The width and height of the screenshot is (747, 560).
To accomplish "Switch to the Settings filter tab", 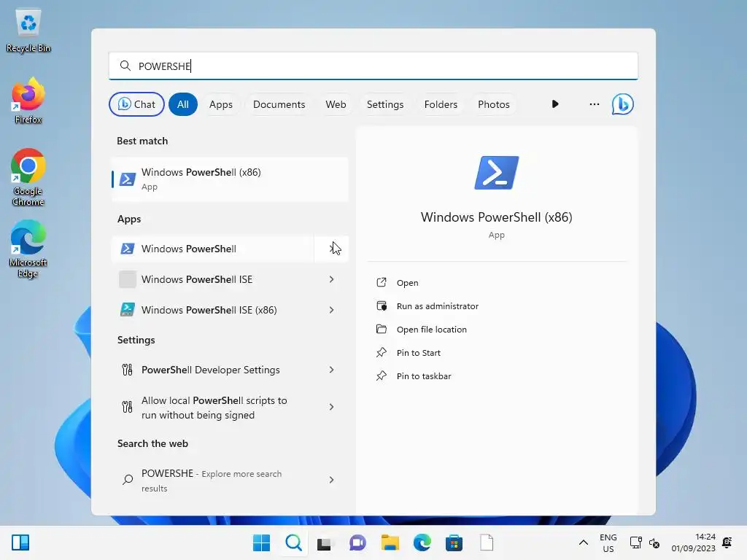I will pyautogui.click(x=385, y=104).
